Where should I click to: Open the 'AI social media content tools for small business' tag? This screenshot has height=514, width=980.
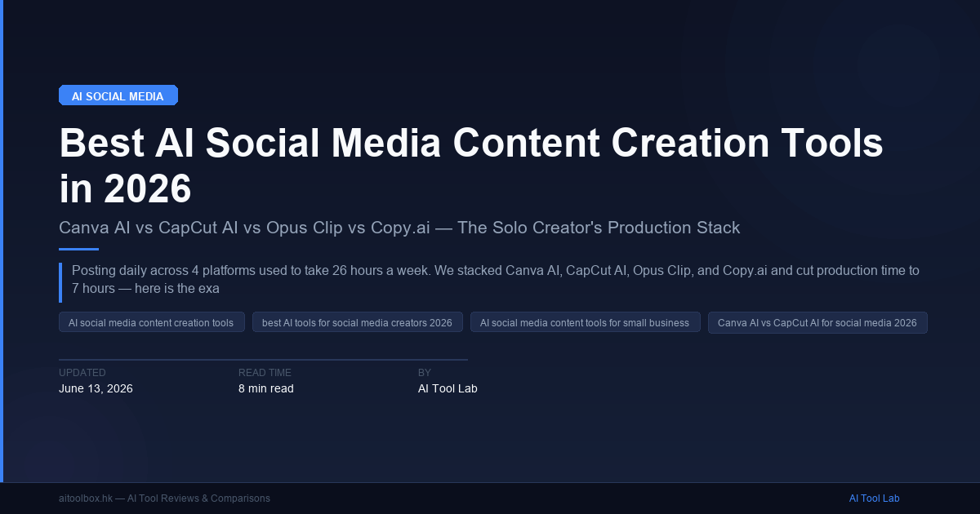(585, 322)
